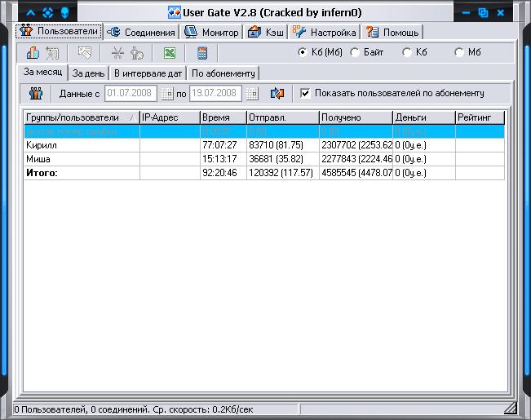Image resolution: width=531 pixels, height=420 pixels.
Task: Sort by the IP-Адрес column header
Action: point(170,118)
